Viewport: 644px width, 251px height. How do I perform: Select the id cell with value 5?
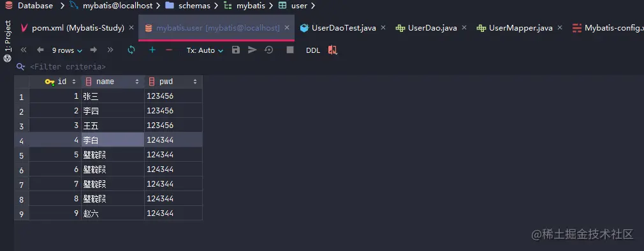[55, 155]
